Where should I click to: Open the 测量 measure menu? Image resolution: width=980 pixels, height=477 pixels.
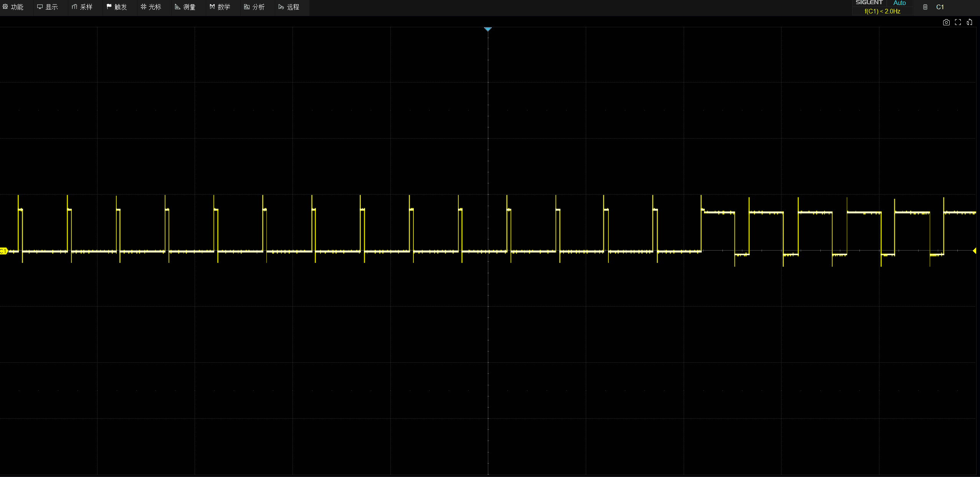(185, 7)
